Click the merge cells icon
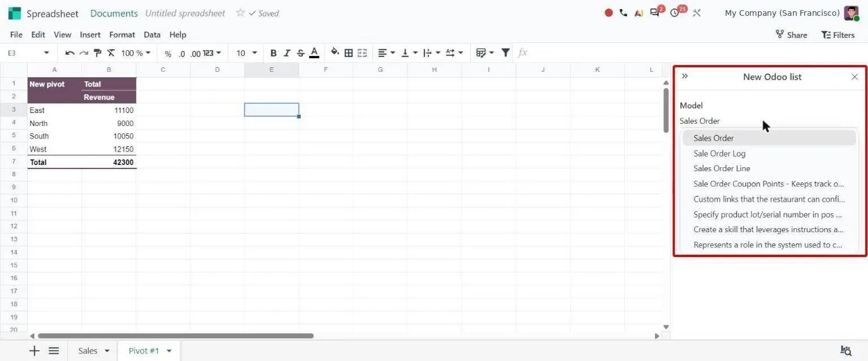This screenshot has width=868, height=361. [362, 53]
